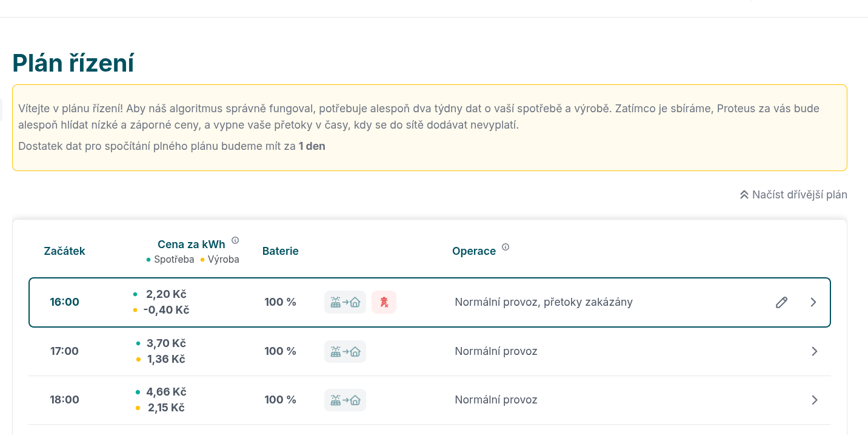Screen dimensions: 868x435
Task: Click Normální provoz text in 18:00 row
Action: [x=496, y=400]
